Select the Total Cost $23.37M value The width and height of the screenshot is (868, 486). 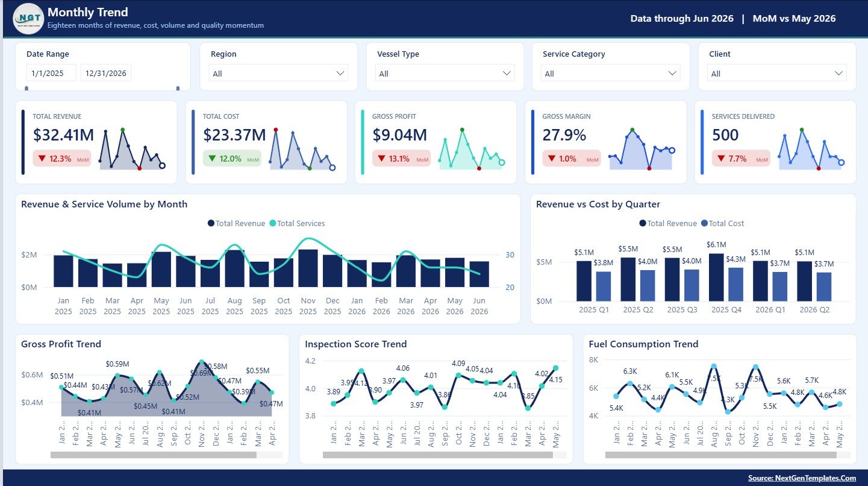(234, 135)
